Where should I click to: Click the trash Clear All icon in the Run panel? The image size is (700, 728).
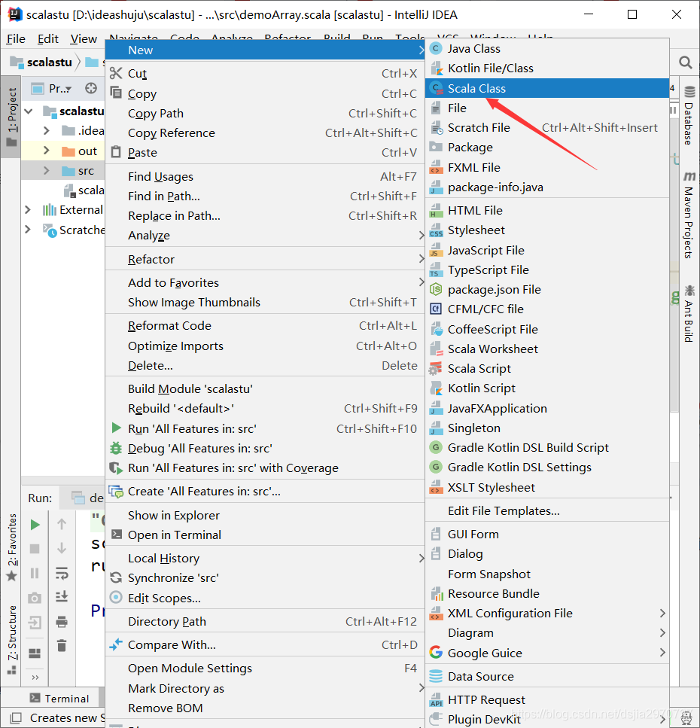62,645
